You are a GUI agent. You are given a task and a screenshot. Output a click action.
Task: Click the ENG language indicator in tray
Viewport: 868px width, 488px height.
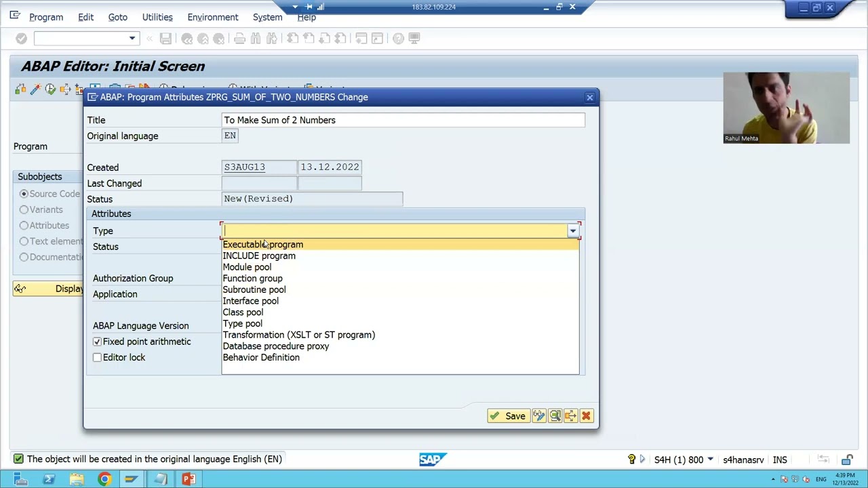coord(821,480)
